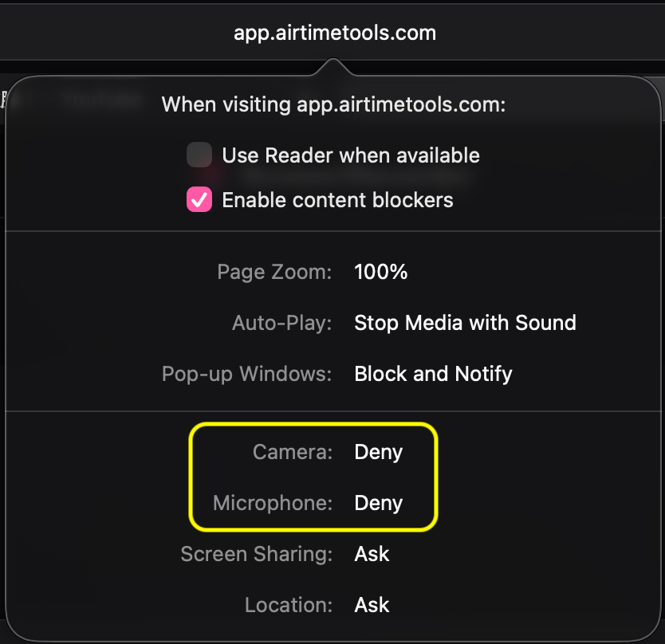Click the address bar showing app.airtimetools.com
Image resolution: width=665 pixels, height=644 pixels.
pyautogui.click(x=334, y=32)
